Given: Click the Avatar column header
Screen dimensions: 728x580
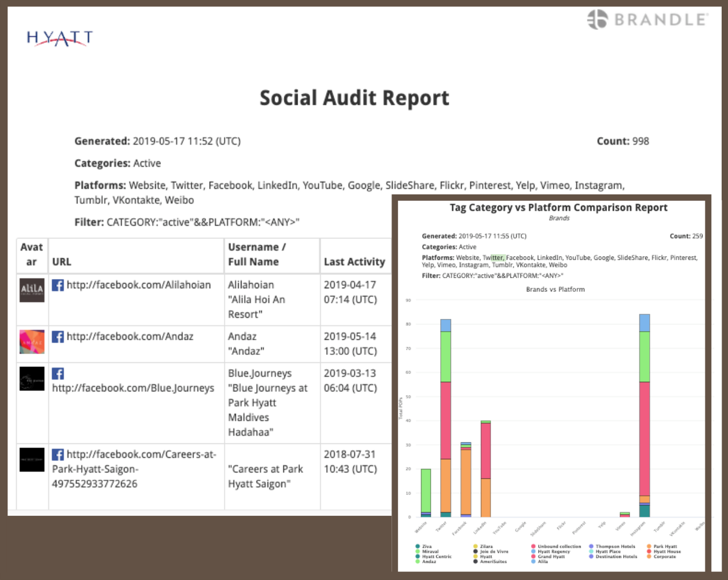Looking at the screenshot, I should point(32,255).
